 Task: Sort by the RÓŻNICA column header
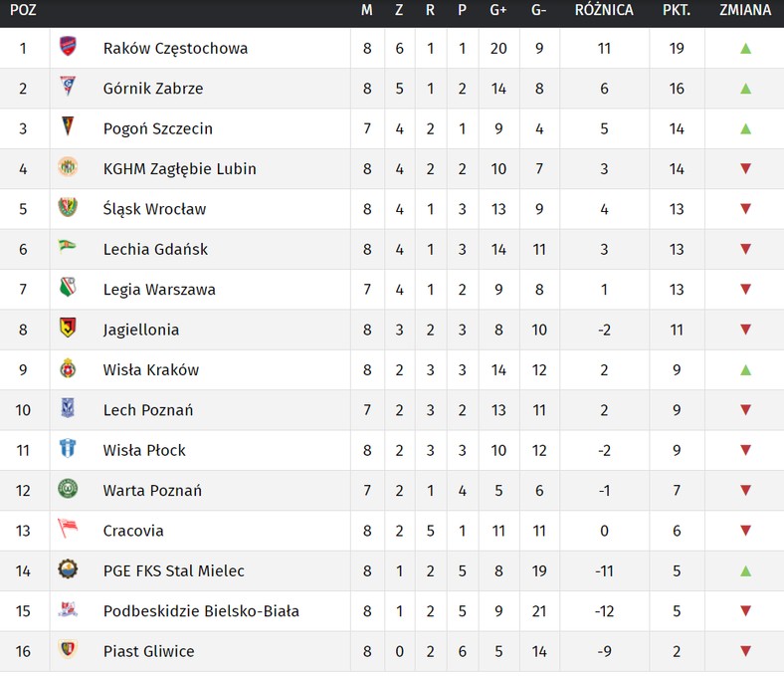[x=604, y=10]
